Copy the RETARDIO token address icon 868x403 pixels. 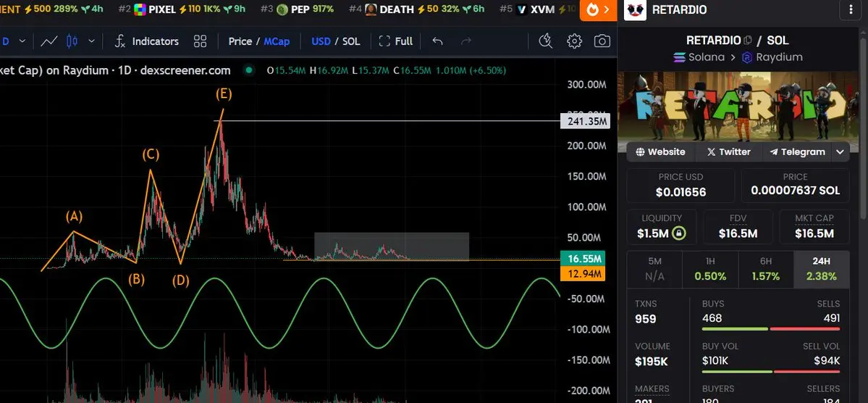click(748, 40)
